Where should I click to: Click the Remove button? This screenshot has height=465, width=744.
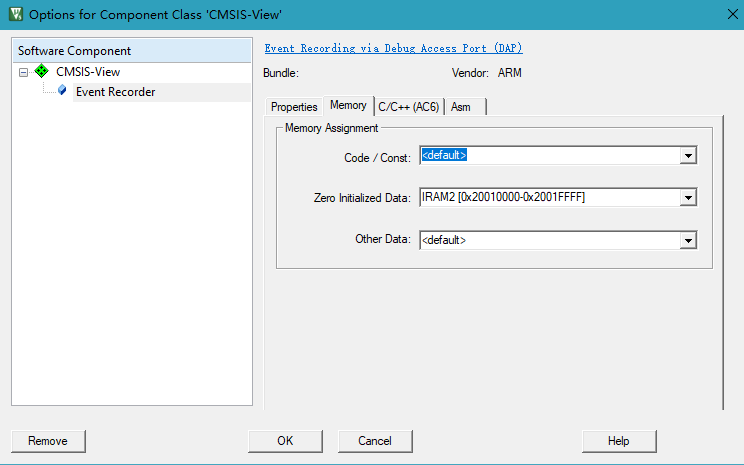click(48, 441)
